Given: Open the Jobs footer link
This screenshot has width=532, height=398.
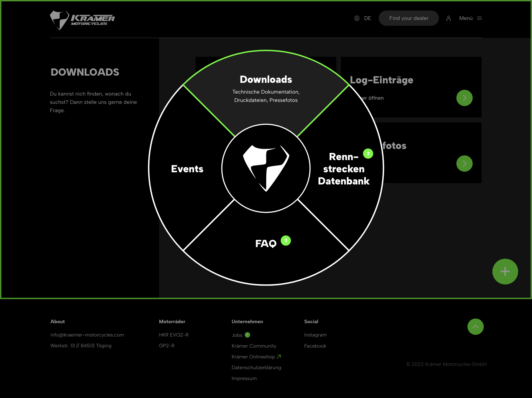Looking at the screenshot, I should click(237, 335).
